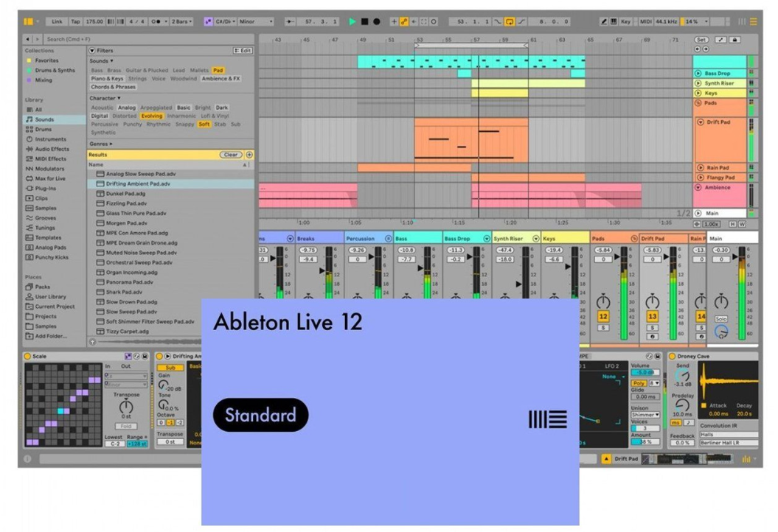Viewport: 778px width, 532px height.
Task: Go back with browser history left arrow
Action: 28,39
